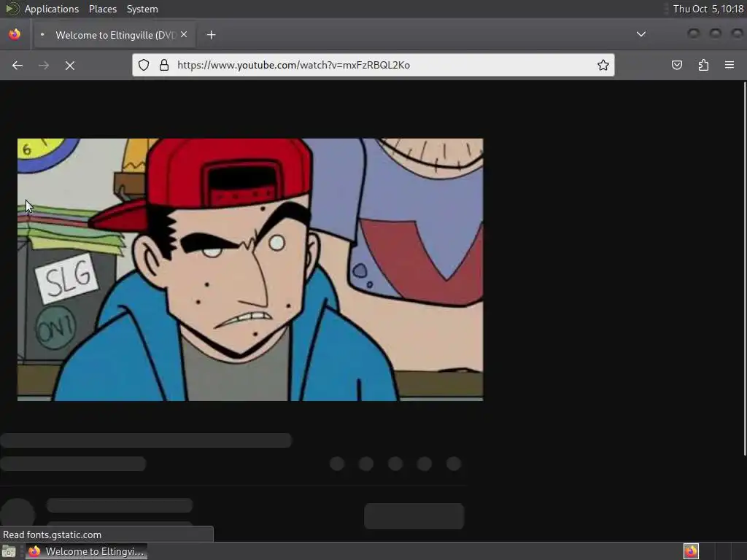Screen dimensions: 747x560
Task: Expand the list all tabs chevron
Action: (x=641, y=34)
